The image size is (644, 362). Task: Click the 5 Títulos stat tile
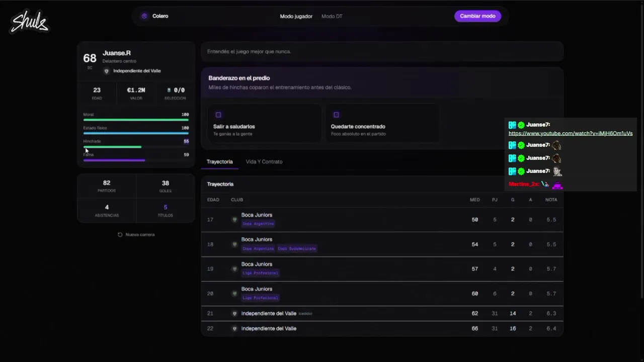[x=166, y=211]
